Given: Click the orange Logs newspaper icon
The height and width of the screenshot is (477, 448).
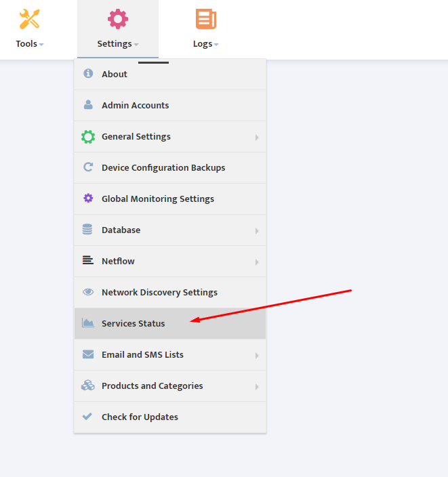Looking at the screenshot, I should coord(206,19).
